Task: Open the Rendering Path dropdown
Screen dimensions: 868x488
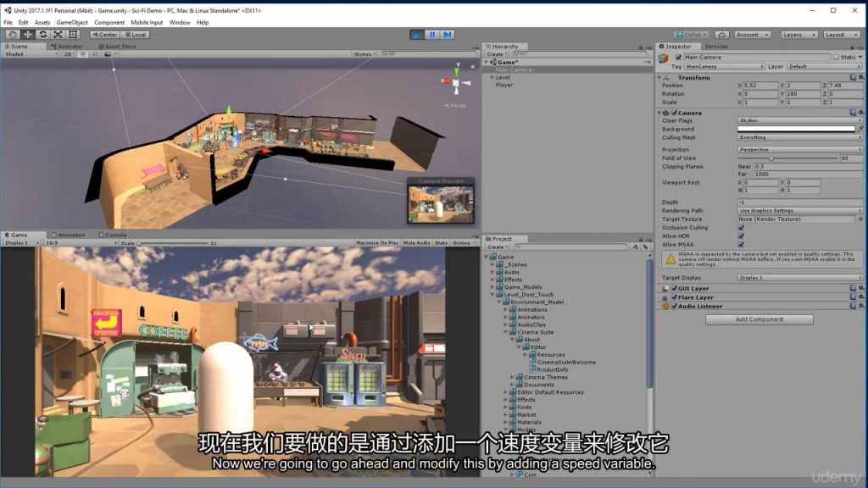Action: point(800,210)
